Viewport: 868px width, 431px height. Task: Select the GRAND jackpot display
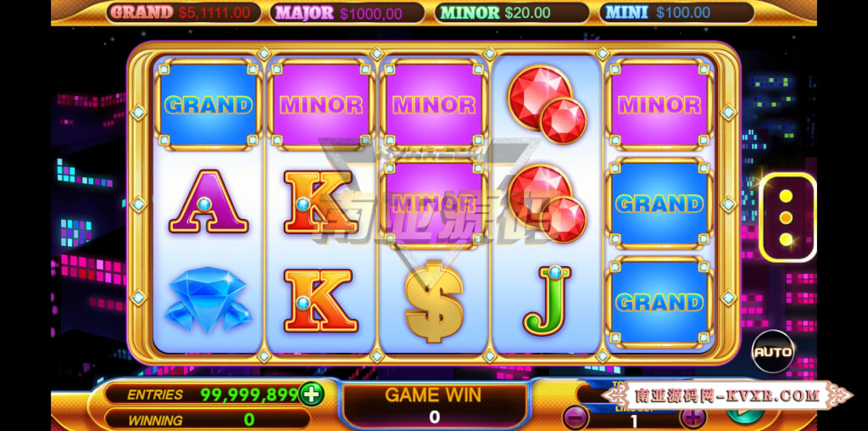pos(183,12)
